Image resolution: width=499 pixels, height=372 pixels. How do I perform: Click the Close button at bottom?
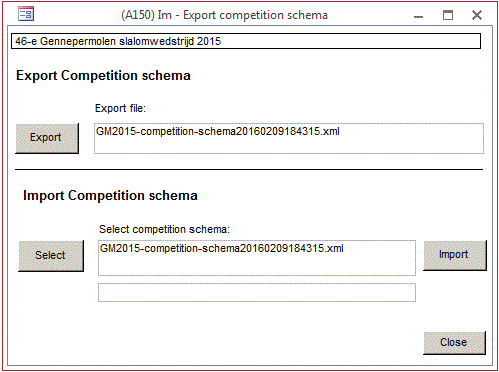click(x=454, y=343)
